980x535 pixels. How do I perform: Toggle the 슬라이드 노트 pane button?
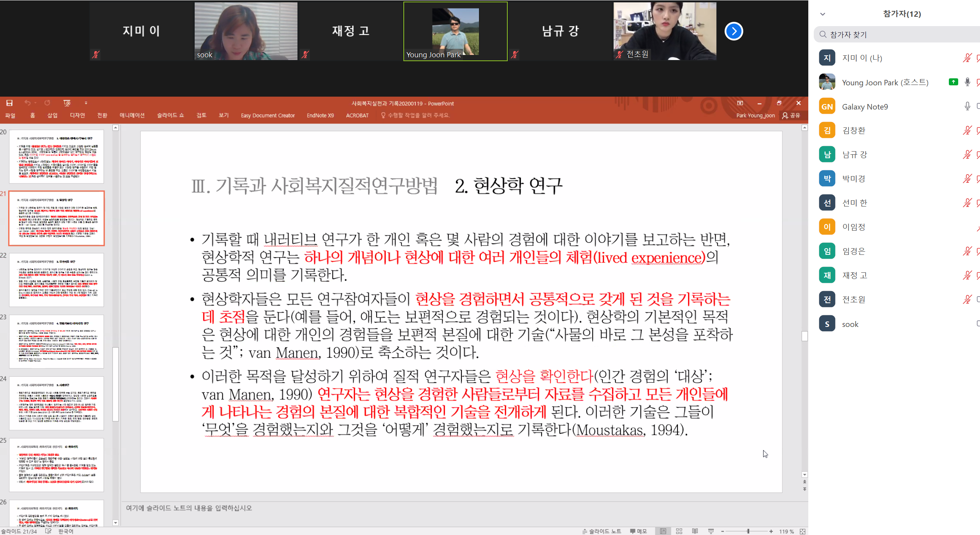pyautogui.click(x=602, y=531)
